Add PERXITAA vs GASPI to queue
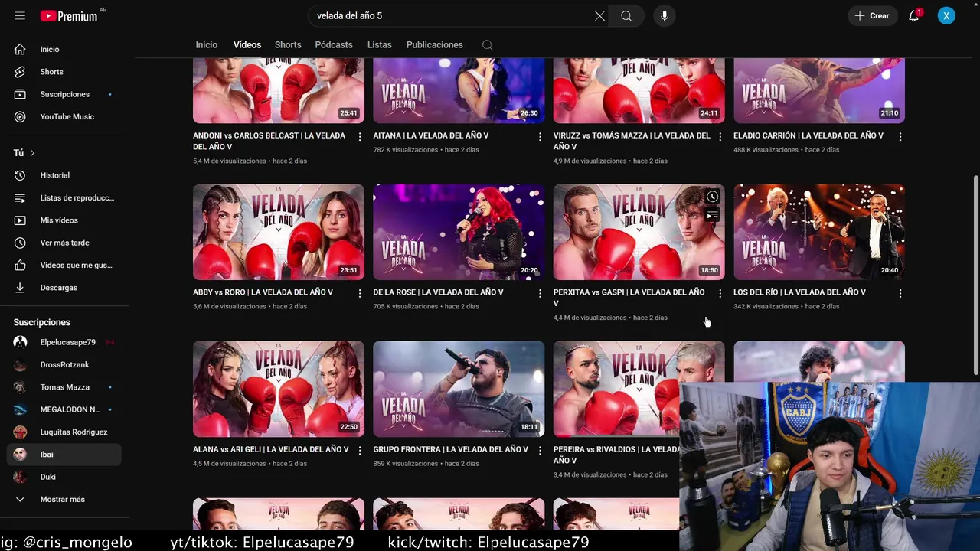 [x=712, y=215]
